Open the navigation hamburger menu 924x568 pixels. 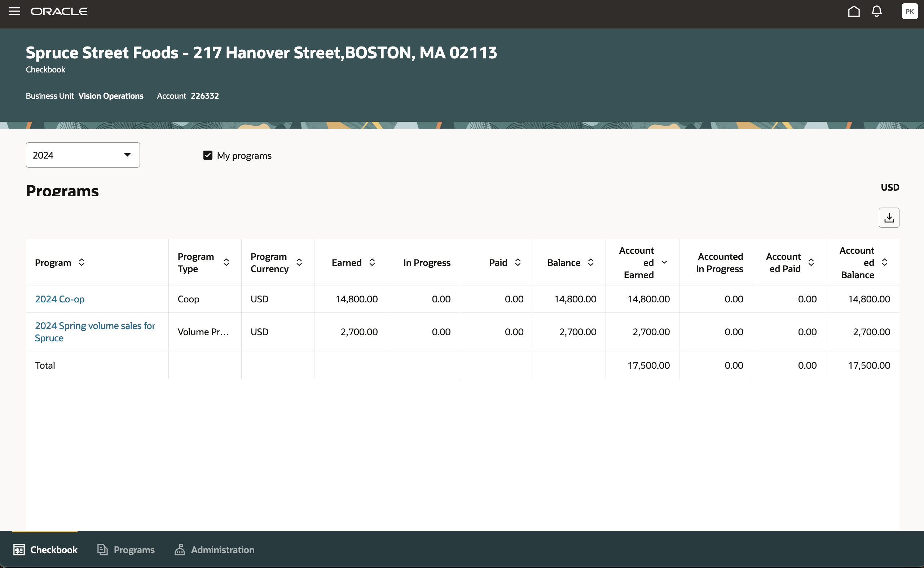(x=14, y=11)
